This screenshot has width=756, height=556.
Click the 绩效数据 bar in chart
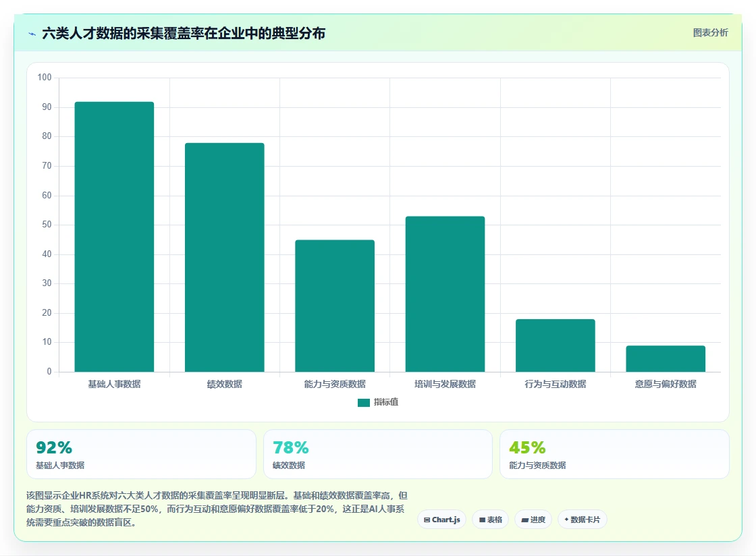(225, 257)
